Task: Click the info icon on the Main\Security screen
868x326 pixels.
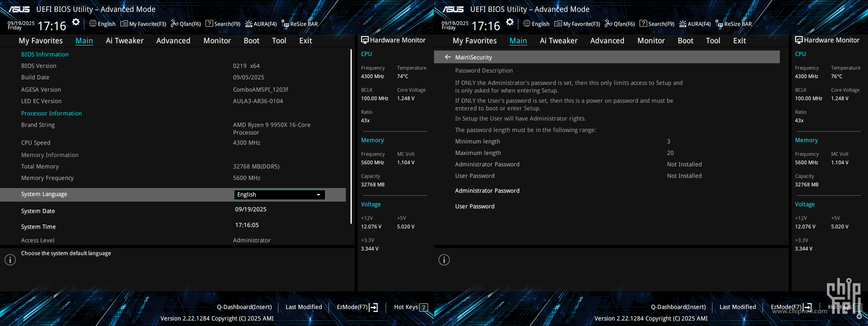Action: [x=444, y=260]
